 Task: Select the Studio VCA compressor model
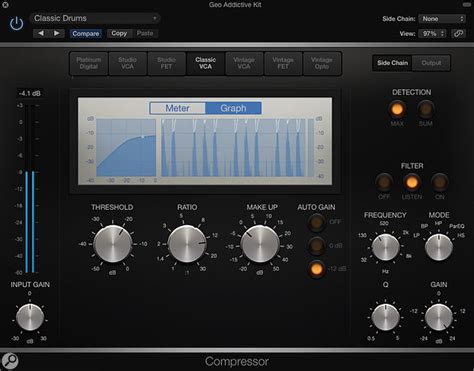tap(127, 63)
